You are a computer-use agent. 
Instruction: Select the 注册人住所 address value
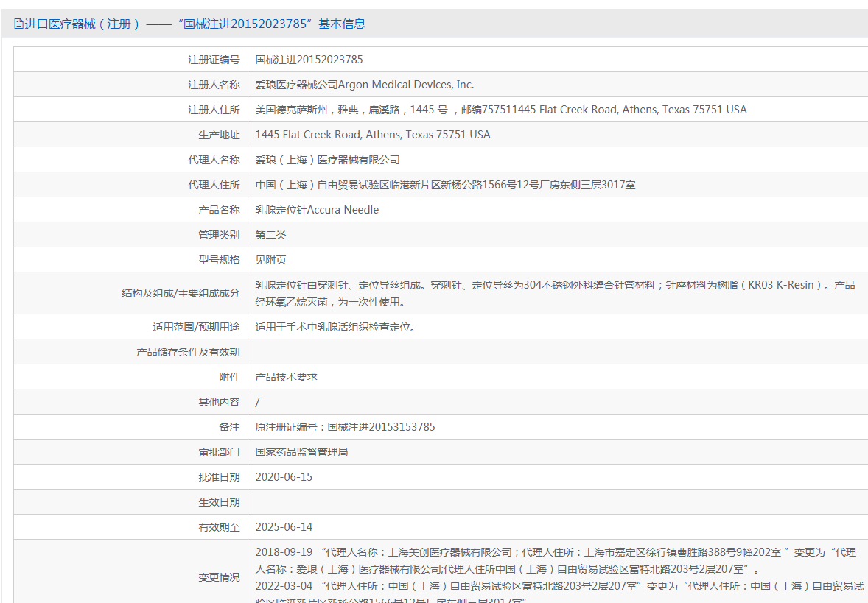501,110
